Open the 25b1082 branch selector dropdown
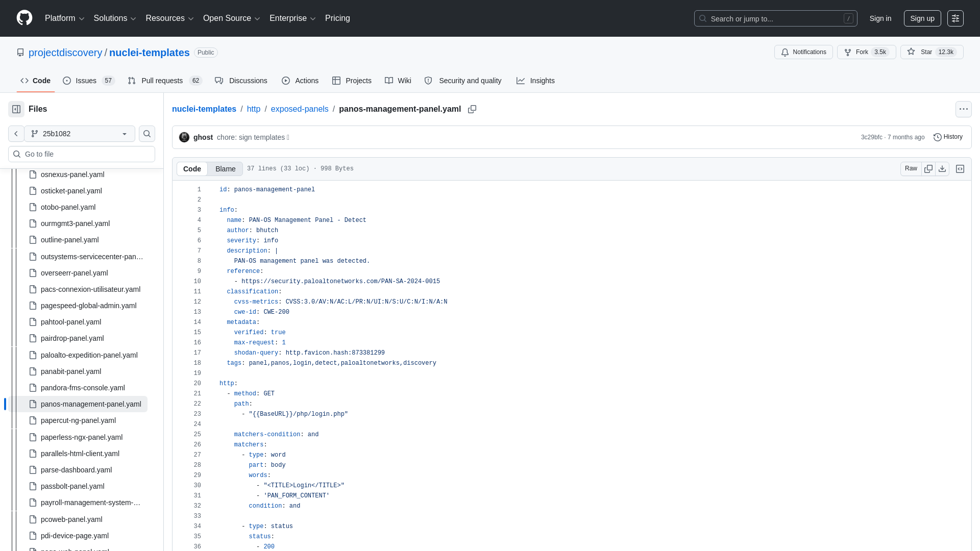The image size is (980, 551). (80, 134)
